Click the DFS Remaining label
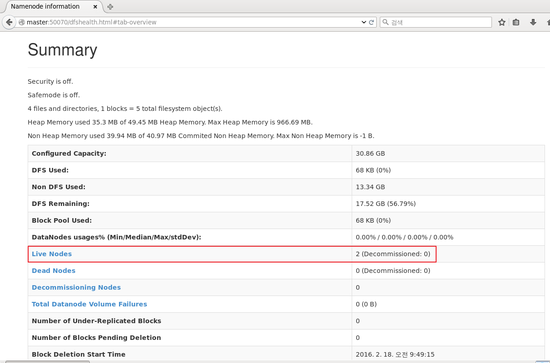Screen dimensions: 550x363 tap(60, 204)
